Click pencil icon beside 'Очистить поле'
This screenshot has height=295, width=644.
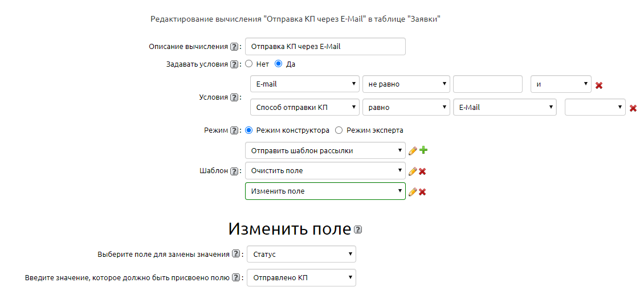(413, 171)
